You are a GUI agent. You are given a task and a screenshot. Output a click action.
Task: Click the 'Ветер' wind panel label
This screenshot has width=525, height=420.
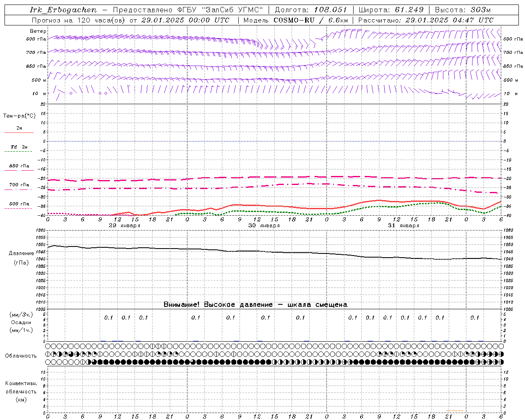tap(38, 31)
